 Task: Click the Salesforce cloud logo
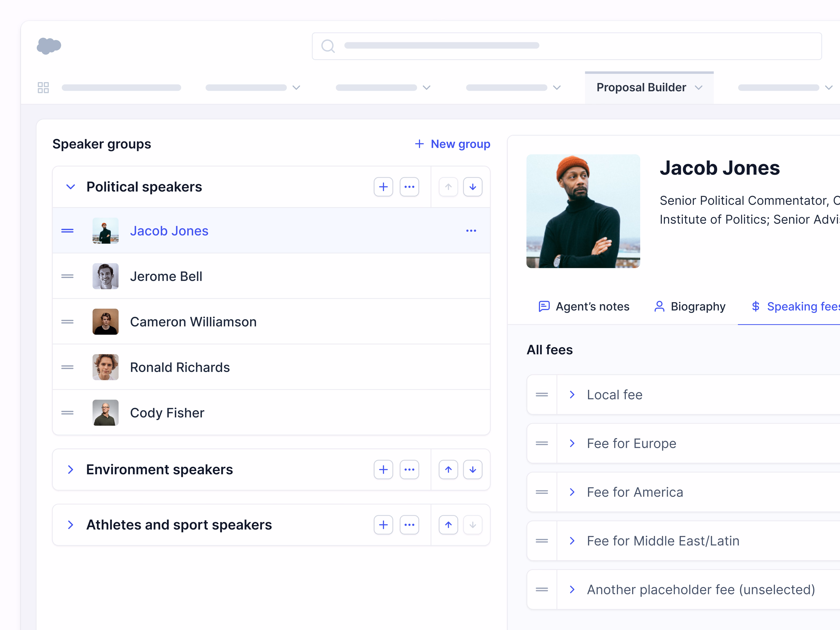coord(49,46)
